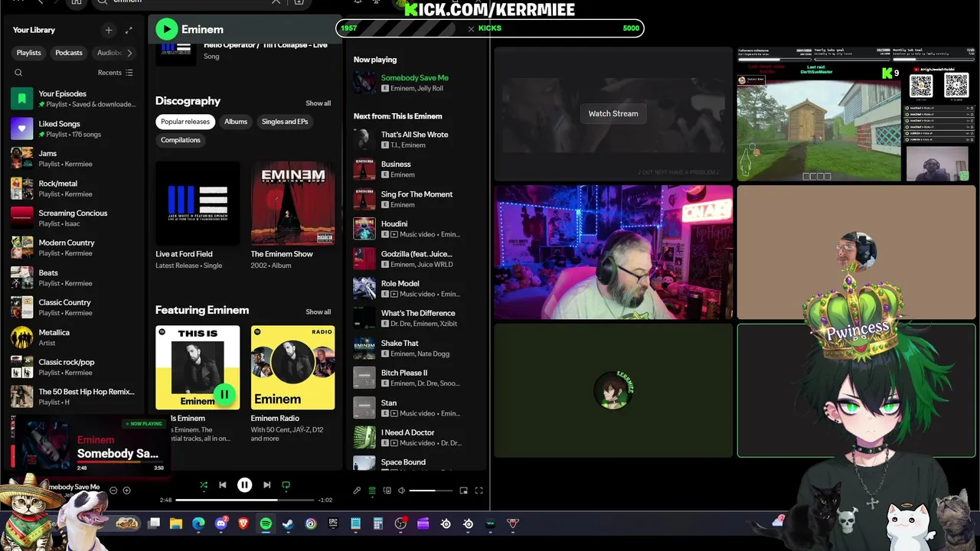Click the Watch Stream button
980x551 pixels.
click(x=613, y=113)
